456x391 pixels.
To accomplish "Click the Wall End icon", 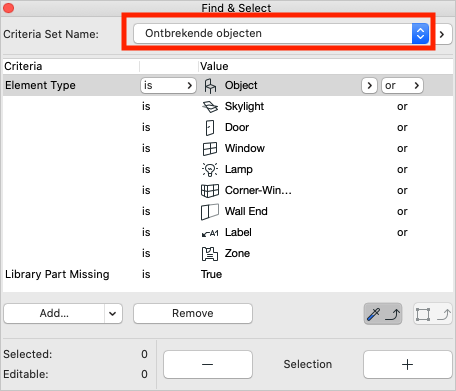I will (x=210, y=212).
